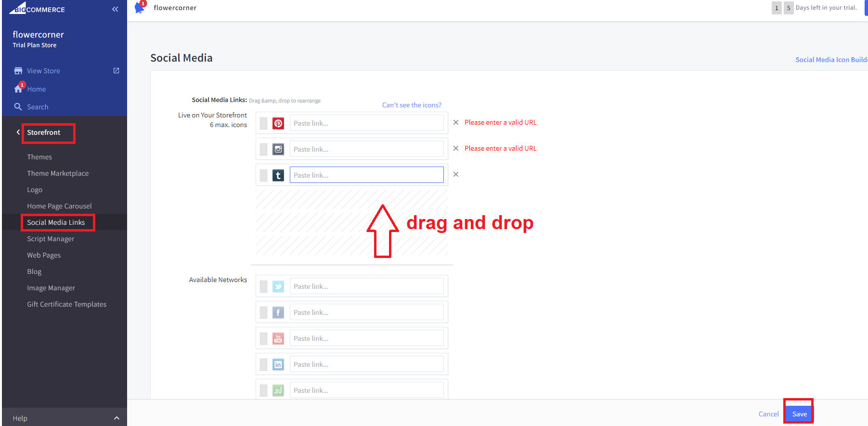Click the StumbleUpon icon in Available Networks
Viewport: 868px width, 426px height.
tap(278, 390)
